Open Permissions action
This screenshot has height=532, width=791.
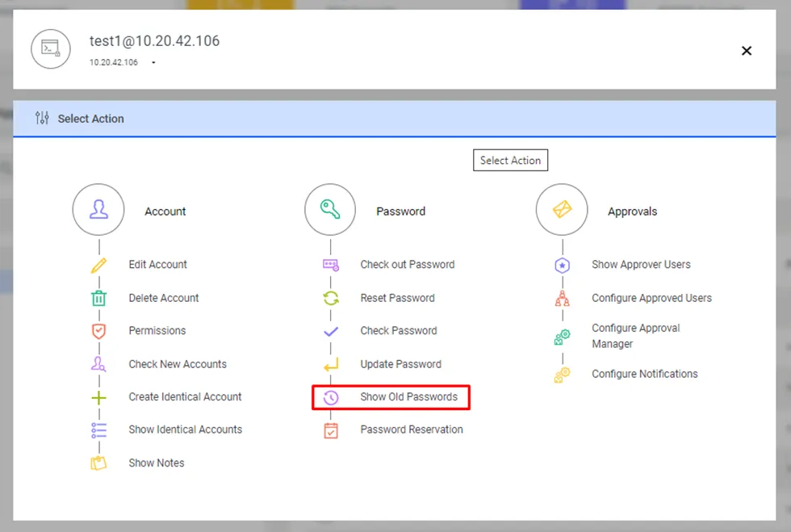tap(157, 331)
